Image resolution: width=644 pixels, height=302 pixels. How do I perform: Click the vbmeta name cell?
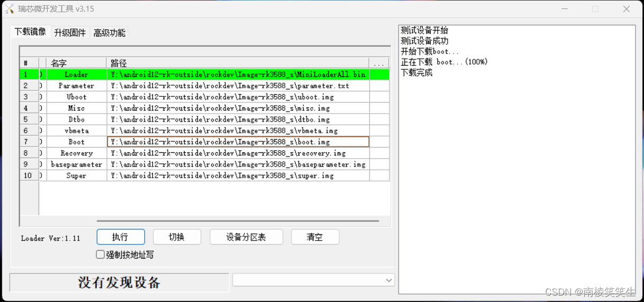click(76, 131)
